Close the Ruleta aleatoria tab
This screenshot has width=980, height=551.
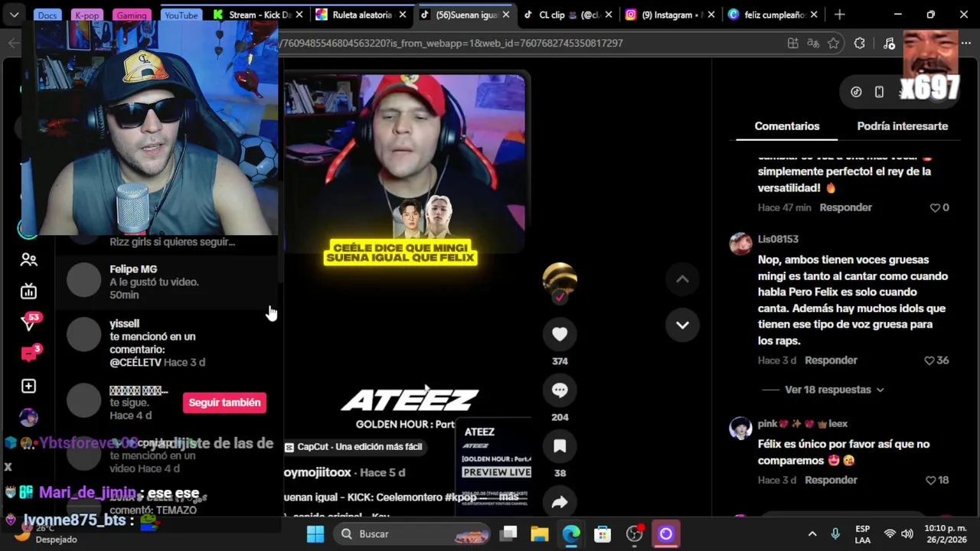click(403, 15)
